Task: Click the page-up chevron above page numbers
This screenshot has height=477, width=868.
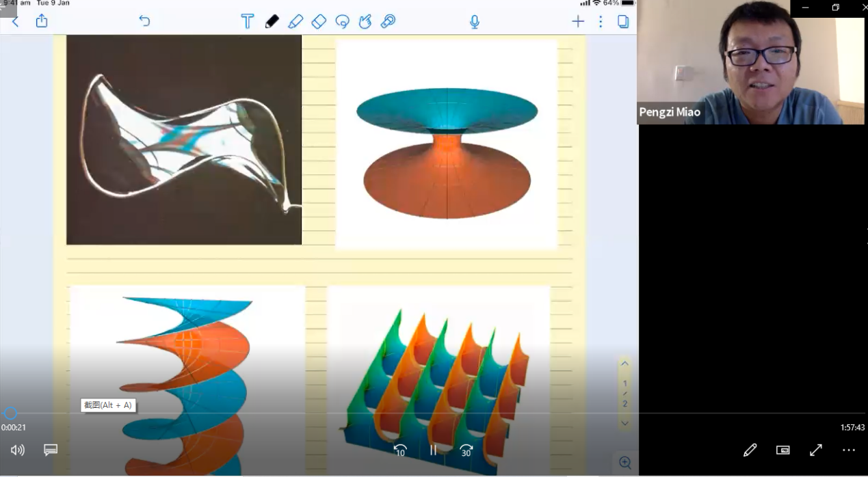Action: click(624, 364)
